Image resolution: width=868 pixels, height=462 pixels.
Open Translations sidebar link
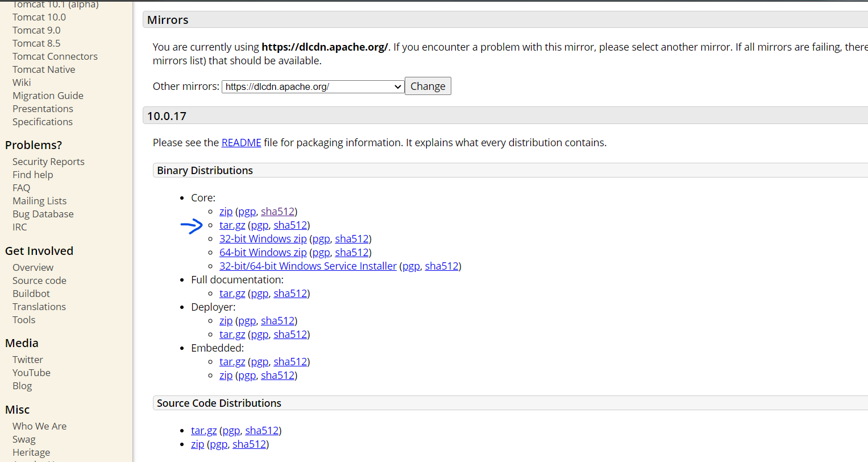pos(39,307)
